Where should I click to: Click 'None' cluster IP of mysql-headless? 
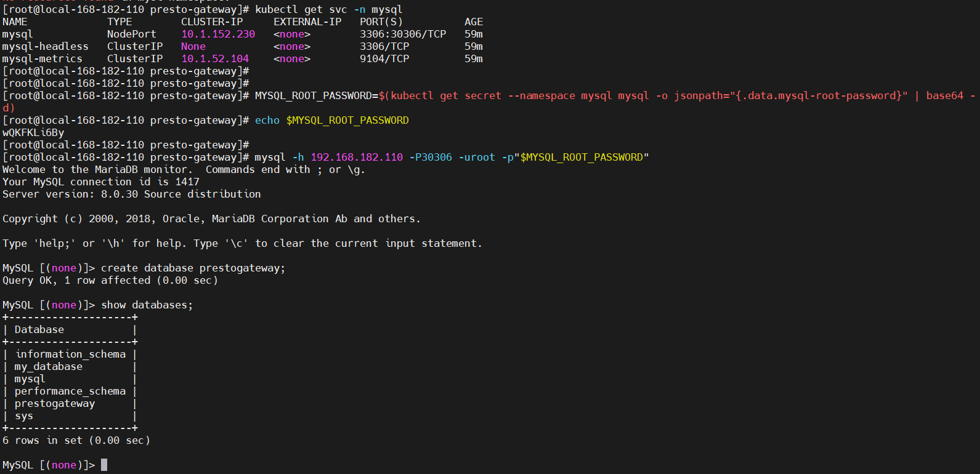193,47
